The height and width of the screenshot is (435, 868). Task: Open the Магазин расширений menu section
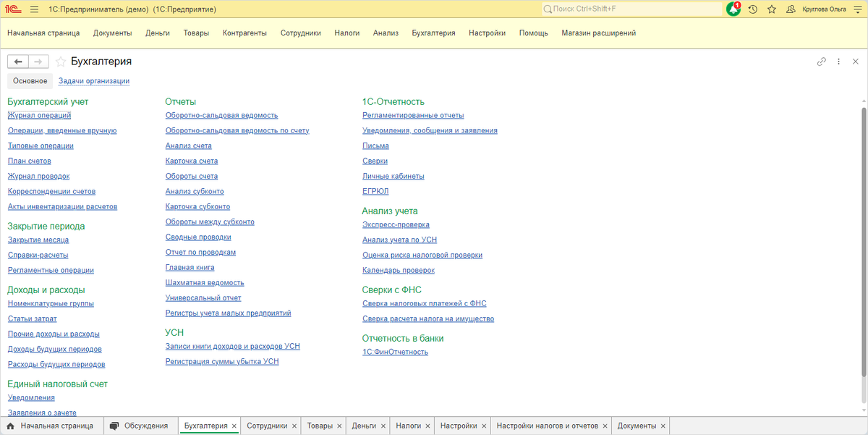point(599,33)
